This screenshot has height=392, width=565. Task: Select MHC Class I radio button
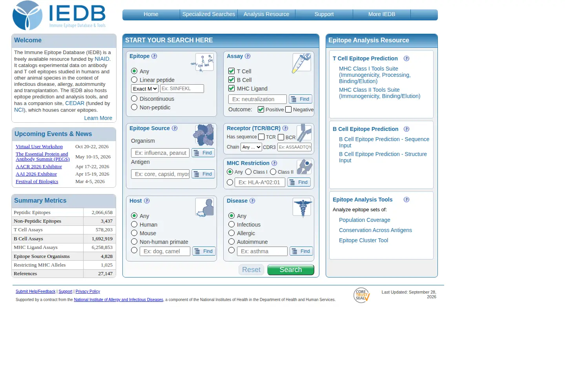coord(248,172)
